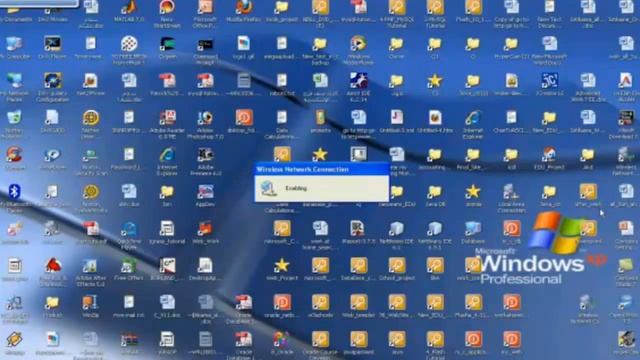The image size is (640, 360).
Task: Click the network icon inside Enabling dialog
Action: (269, 189)
